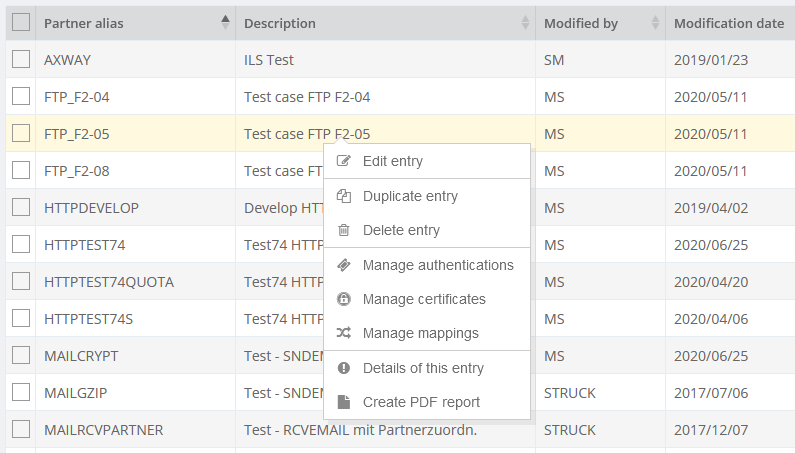Select Details of this entry menu item
Screen dimensions: 795x453
423,368
